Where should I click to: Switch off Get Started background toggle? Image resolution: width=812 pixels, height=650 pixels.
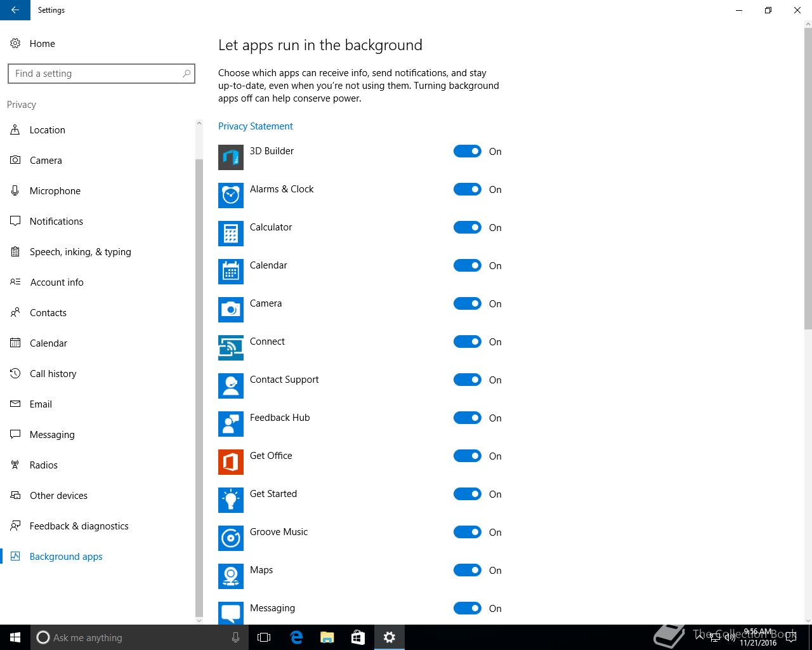468,494
